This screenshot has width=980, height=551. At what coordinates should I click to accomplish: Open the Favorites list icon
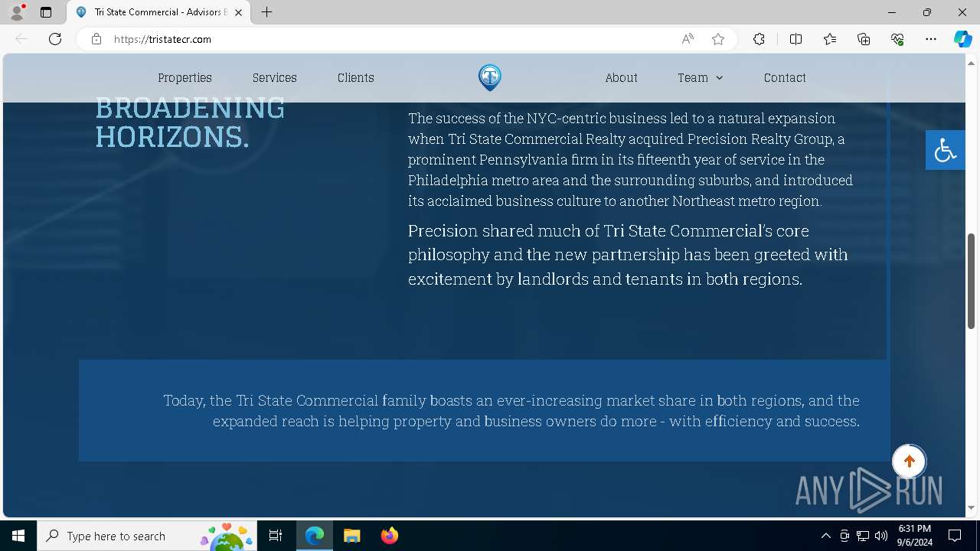point(830,39)
